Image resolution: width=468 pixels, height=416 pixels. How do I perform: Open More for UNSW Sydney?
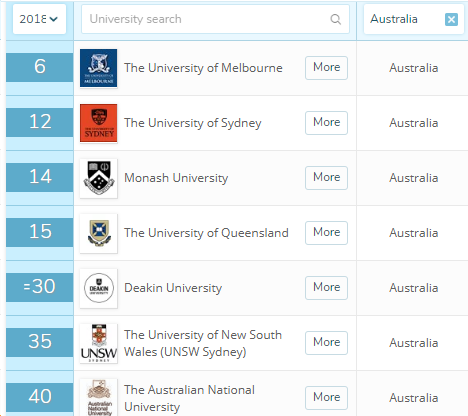coord(326,343)
